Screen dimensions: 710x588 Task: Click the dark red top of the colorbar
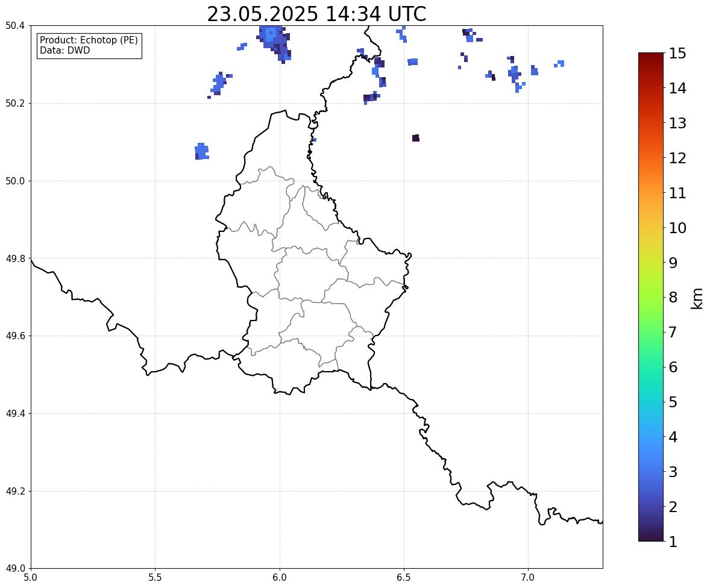tap(651, 58)
